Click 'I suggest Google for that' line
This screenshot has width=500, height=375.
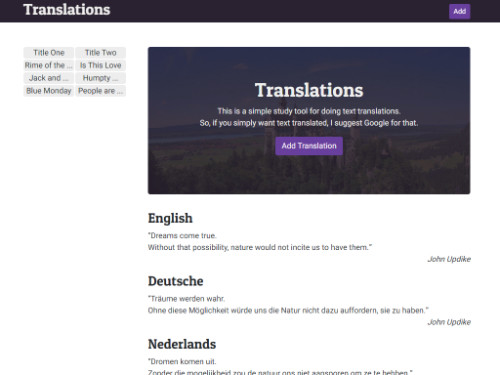(x=309, y=123)
